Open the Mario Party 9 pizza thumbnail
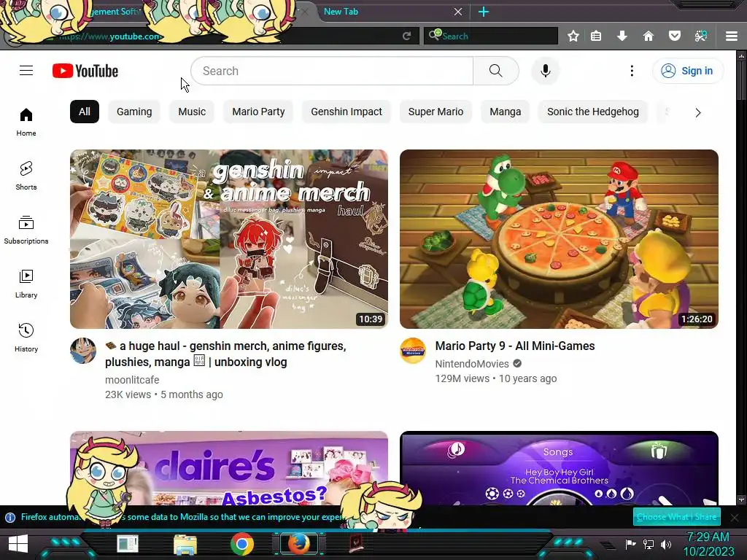 tap(559, 239)
